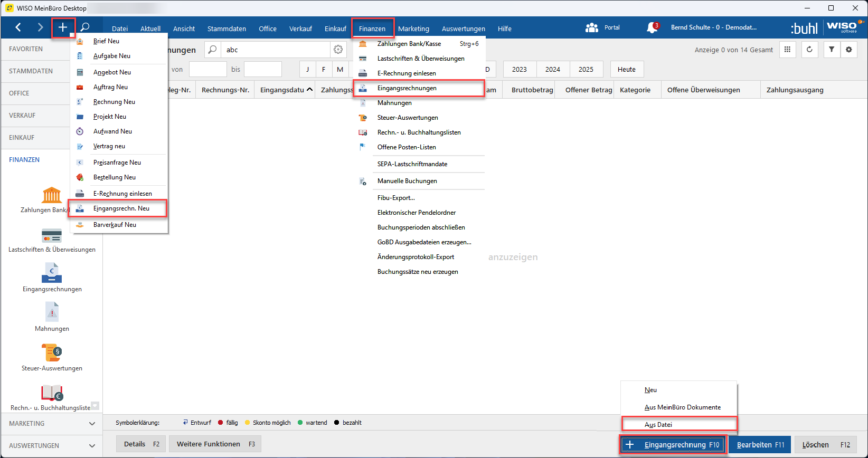Click the refresh list icon
This screenshot has width=868, height=458.
tap(809, 50)
